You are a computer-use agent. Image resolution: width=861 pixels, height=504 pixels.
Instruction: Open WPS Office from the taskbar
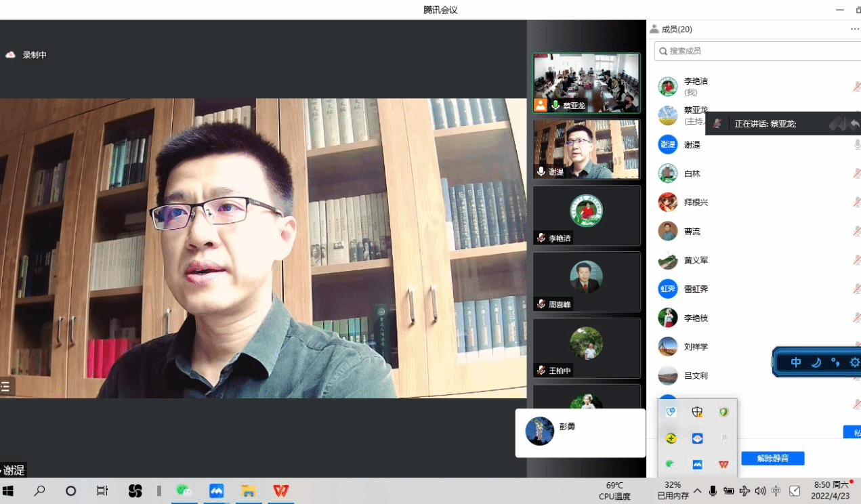pos(280,491)
